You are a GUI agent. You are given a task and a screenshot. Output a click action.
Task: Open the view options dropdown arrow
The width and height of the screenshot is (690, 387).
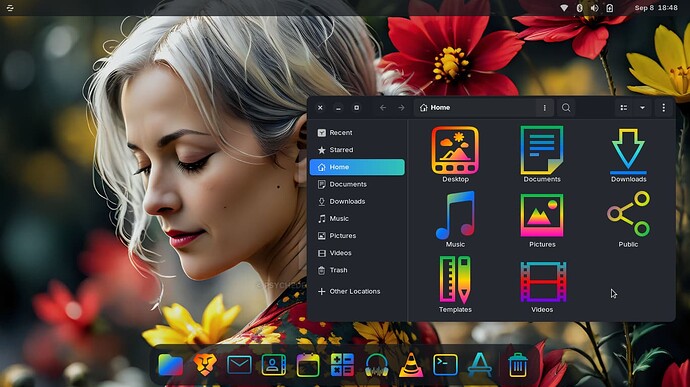[x=642, y=107]
